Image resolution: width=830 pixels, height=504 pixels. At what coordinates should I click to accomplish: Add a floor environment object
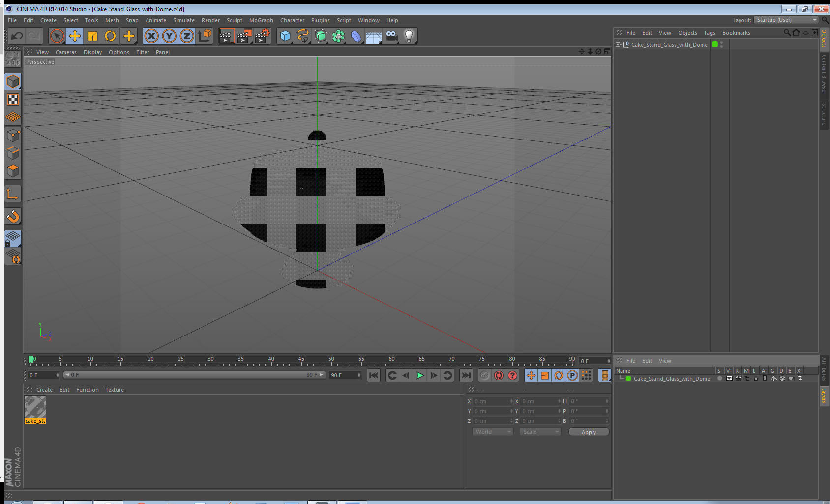374,37
